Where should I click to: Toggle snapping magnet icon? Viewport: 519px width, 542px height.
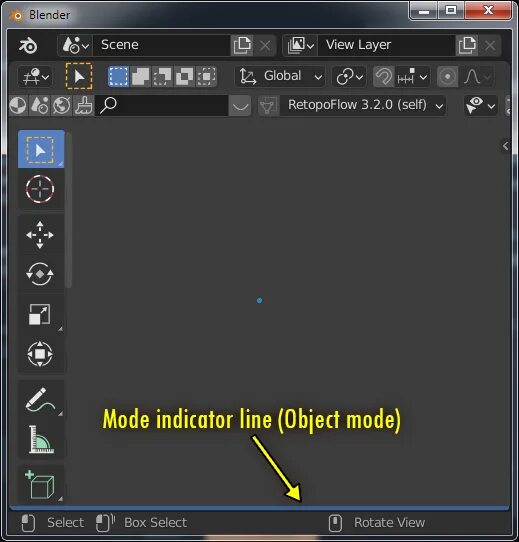tap(383, 76)
